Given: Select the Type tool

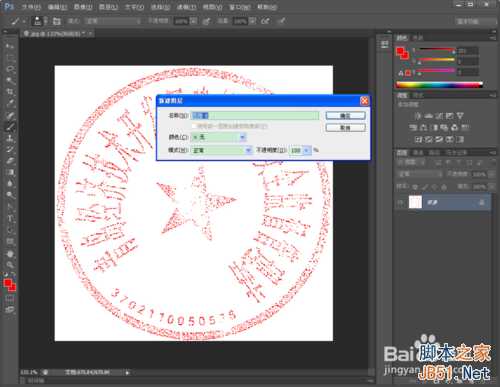Looking at the screenshot, I should [10, 219].
